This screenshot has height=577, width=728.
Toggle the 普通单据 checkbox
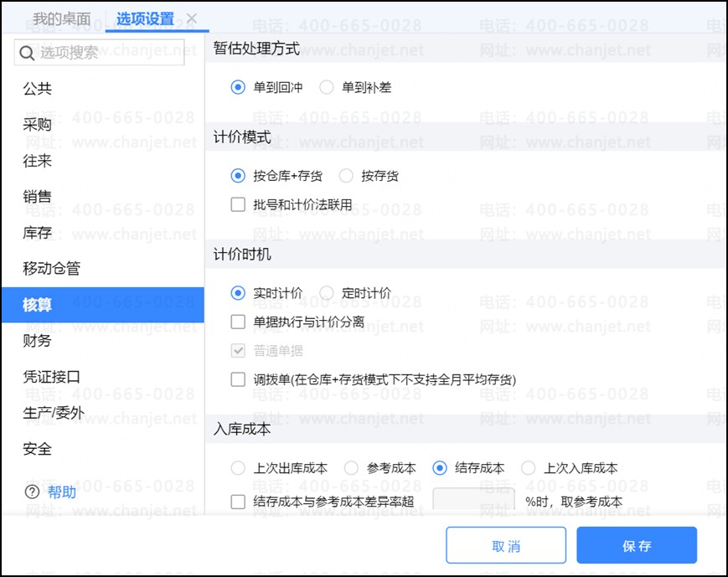tap(238, 351)
